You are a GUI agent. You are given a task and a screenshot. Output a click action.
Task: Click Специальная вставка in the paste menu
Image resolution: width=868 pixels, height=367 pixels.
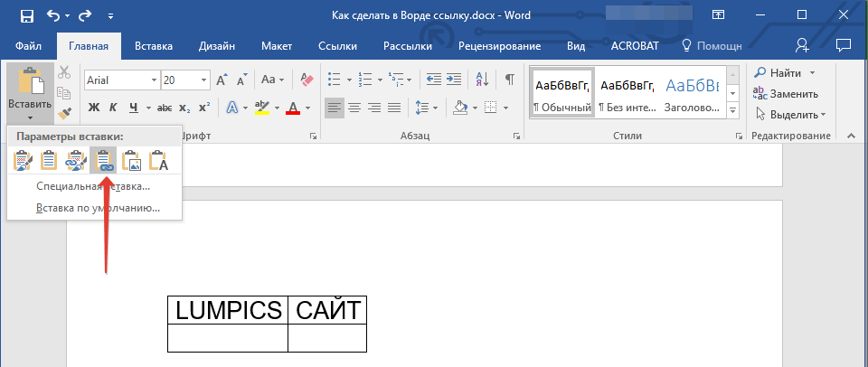tap(93, 186)
